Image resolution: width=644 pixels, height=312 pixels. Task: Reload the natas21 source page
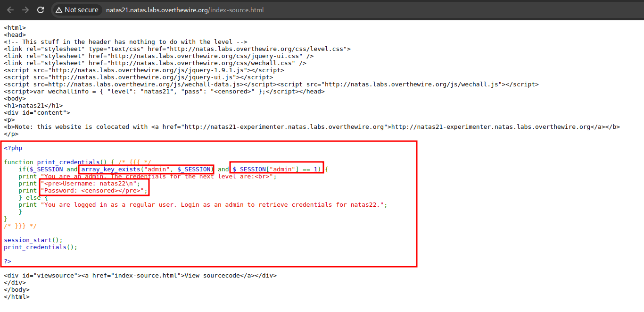coord(41,10)
